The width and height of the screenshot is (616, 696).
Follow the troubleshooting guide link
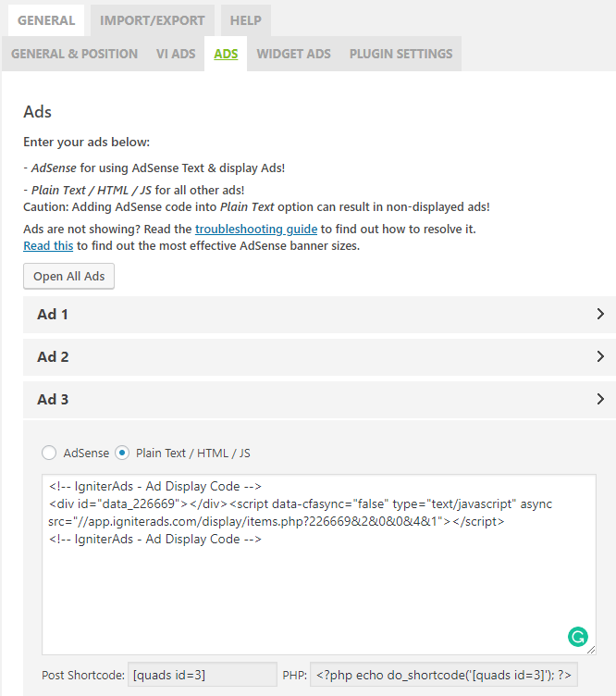click(256, 229)
